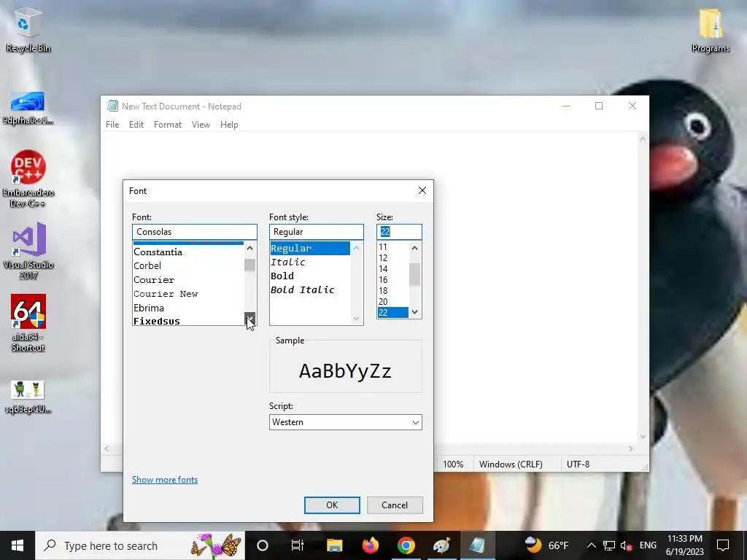This screenshot has width=747, height=560.
Task: Close the Font dialog with X
Action: [x=422, y=190]
